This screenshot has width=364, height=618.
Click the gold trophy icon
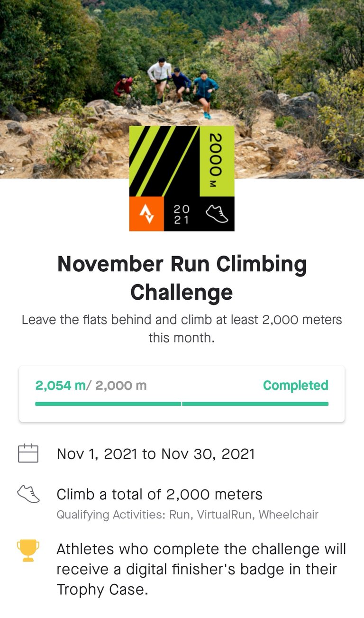(x=28, y=551)
